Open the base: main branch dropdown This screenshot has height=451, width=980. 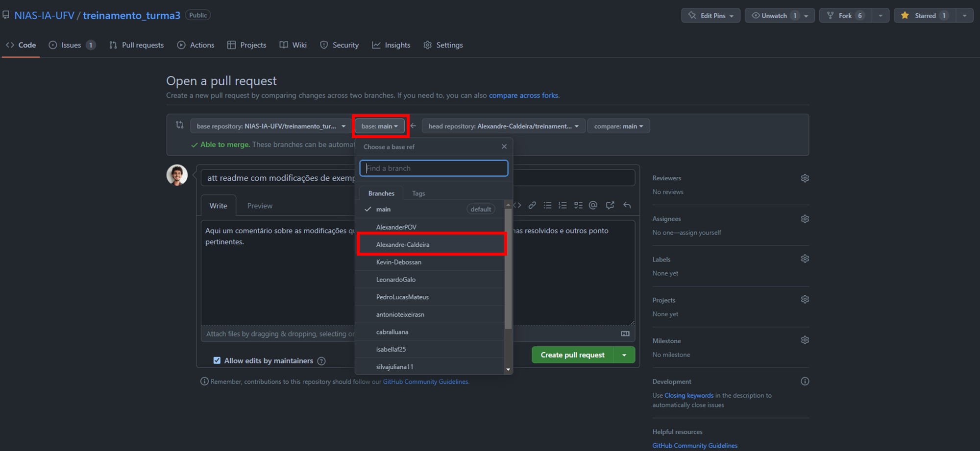click(380, 126)
